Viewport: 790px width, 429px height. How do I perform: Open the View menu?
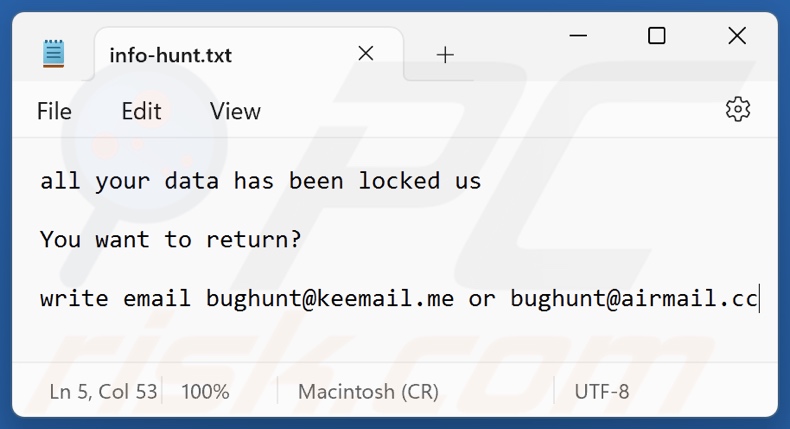pos(235,111)
